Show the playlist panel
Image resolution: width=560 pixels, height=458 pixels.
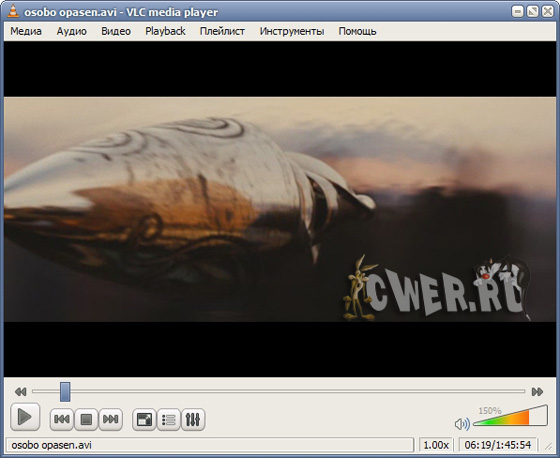tap(168, 419)
